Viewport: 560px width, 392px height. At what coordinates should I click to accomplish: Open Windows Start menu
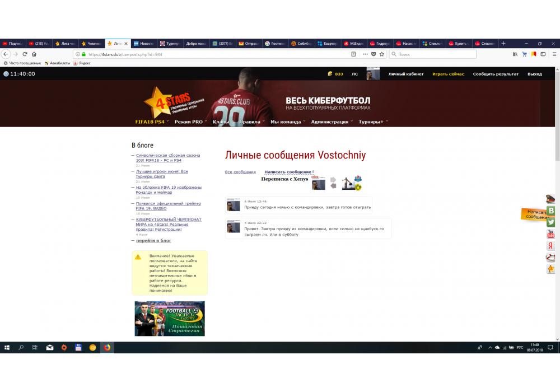(7, 347)
